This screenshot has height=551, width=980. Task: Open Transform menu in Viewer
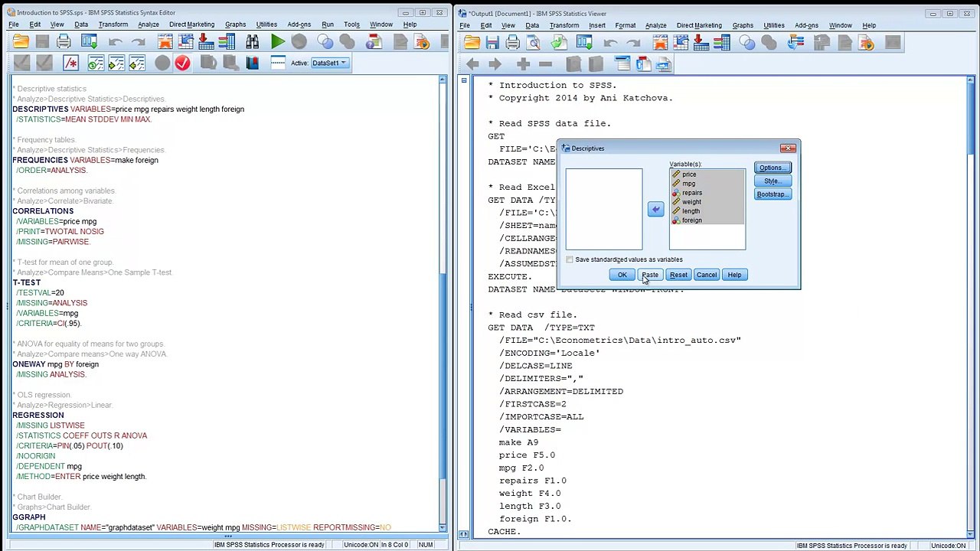click(564, 25)
